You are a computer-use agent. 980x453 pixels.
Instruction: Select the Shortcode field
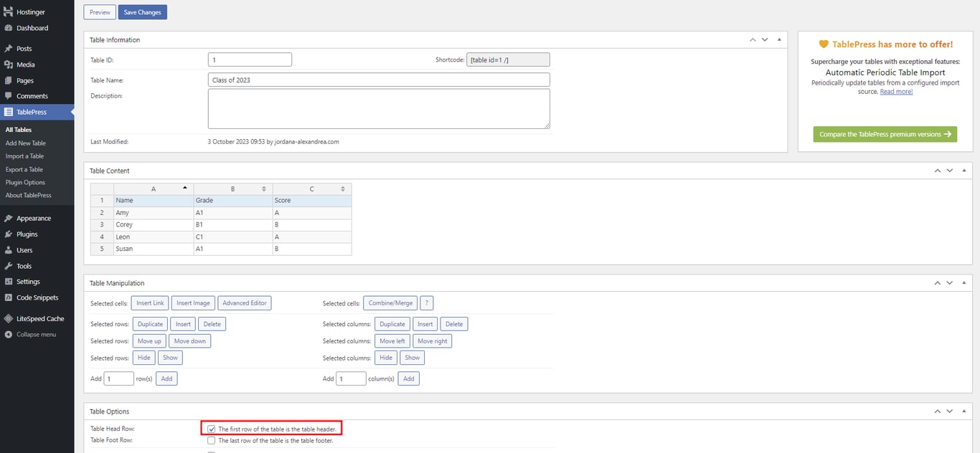pyautogui.click(x=509, y=60)
